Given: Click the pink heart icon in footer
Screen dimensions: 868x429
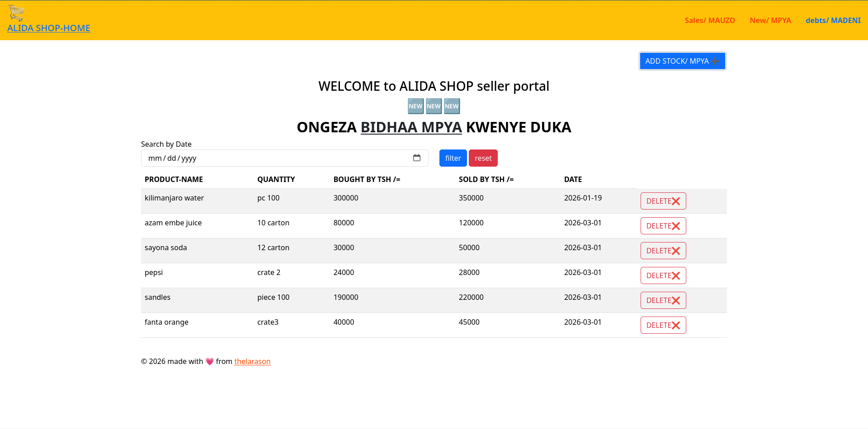Looking at the screenshot, I should coord(209,361).
